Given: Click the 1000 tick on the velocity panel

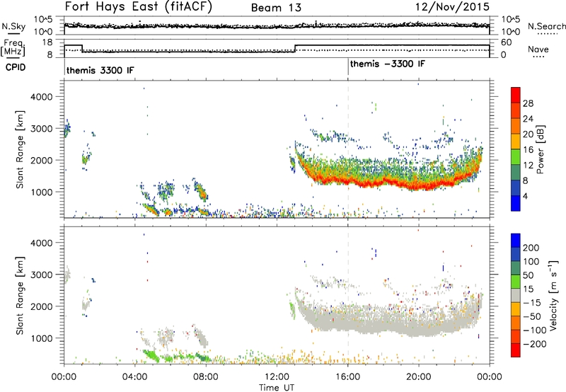Looking at the screenshot, I should tap(42, 338).
